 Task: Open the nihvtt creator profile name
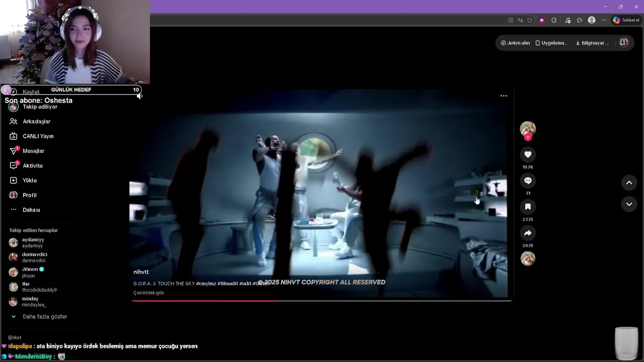(x=141, y=272)
